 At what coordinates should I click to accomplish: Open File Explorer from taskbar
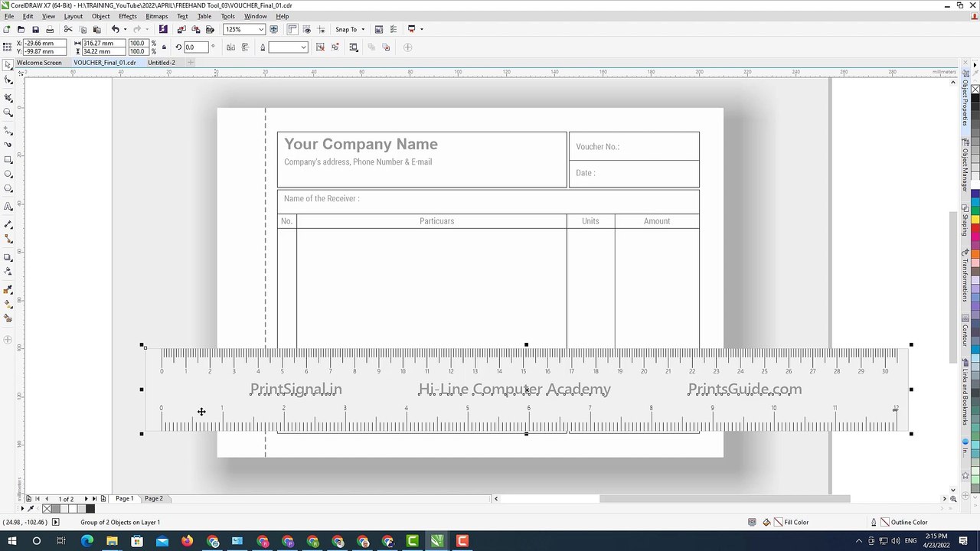click(112, 541)
